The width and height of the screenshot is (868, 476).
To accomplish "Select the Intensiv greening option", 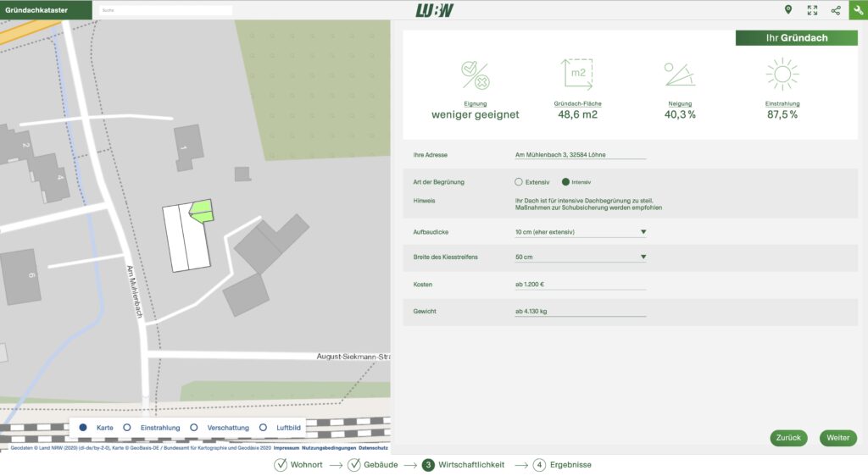I will (566, 182).
